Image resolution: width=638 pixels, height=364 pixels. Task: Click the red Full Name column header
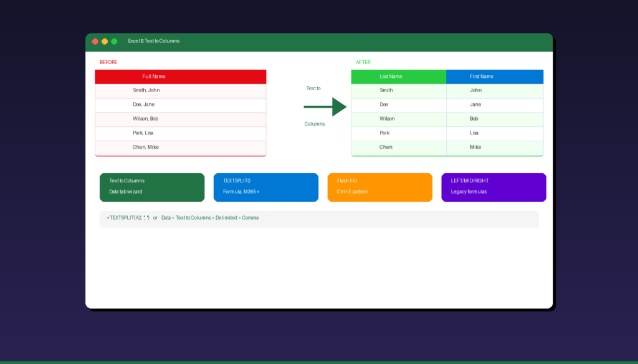(180, 77)
